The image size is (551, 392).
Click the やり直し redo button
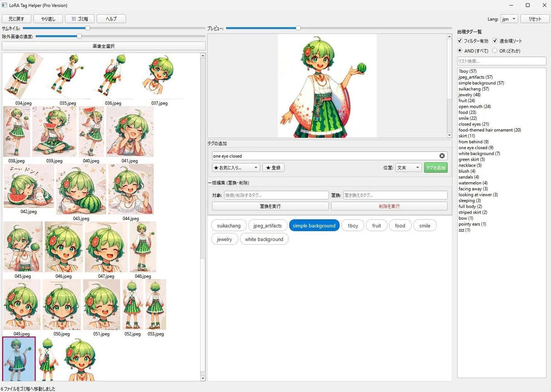[x=48, y=19]
